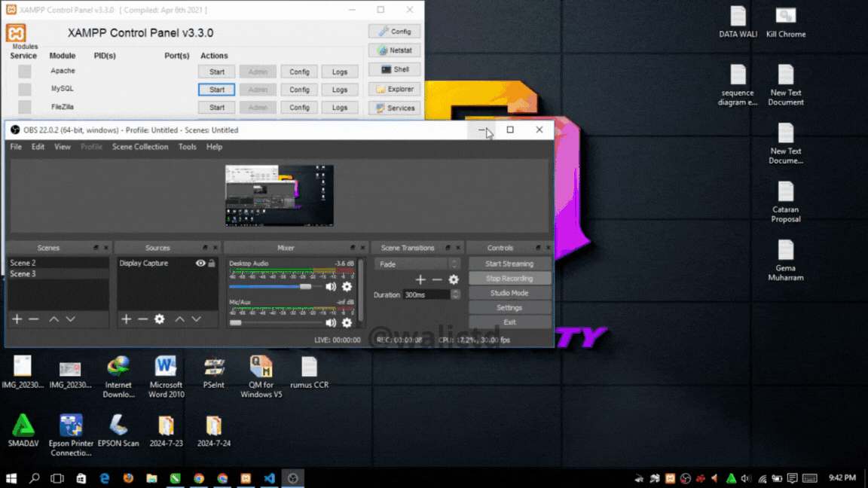Open QM for Windows V5 icon
Screen dimensions: 868x488
click(x=261, y=377)
